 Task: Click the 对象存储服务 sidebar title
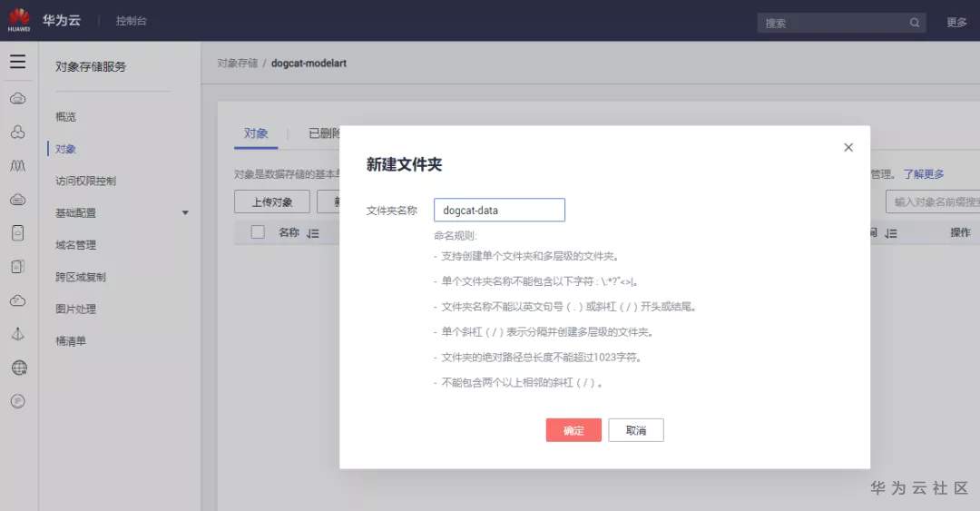[x=91, y=66]
